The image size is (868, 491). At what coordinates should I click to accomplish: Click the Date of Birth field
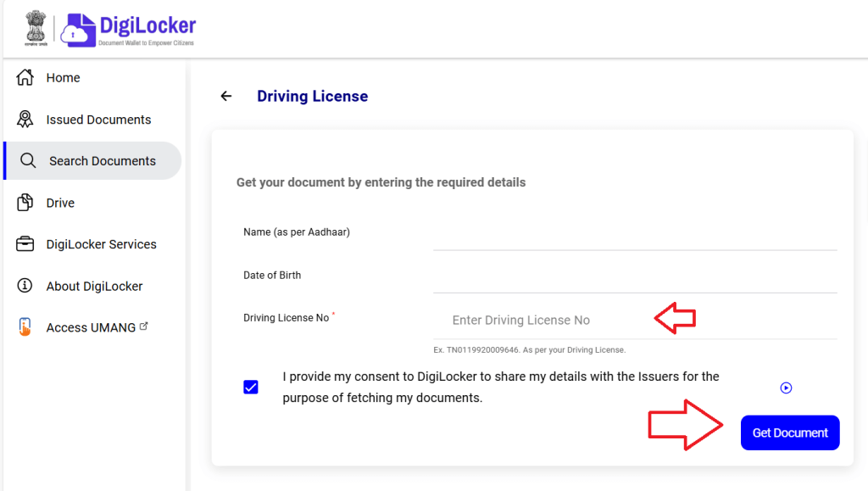[x=634, y=278]
